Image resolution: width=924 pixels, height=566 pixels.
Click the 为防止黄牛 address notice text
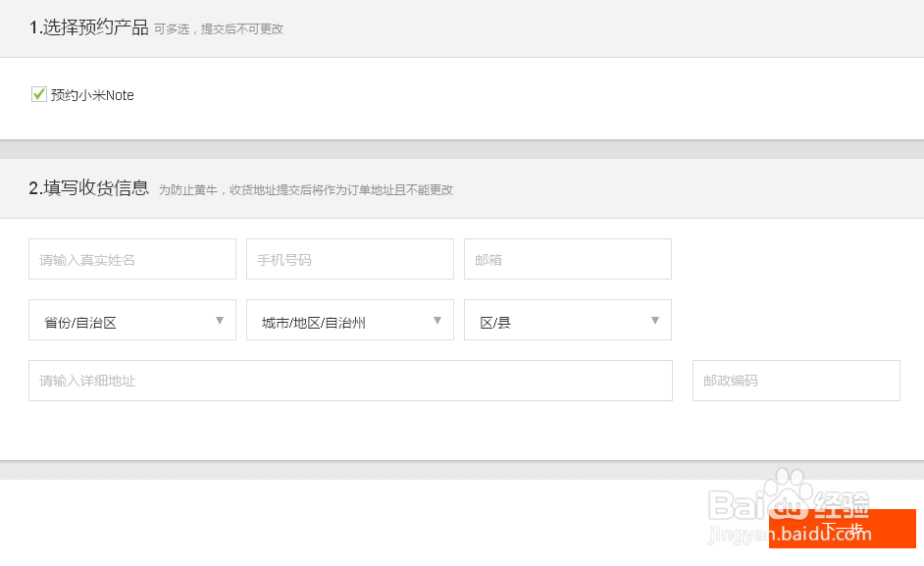click(306, 190)
